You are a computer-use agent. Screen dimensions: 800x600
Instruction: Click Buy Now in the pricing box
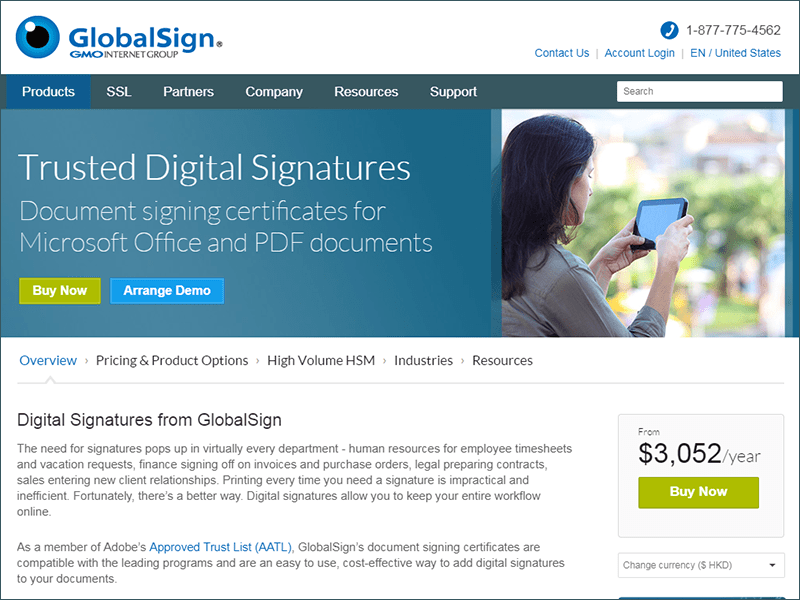(x=698, y=492)
